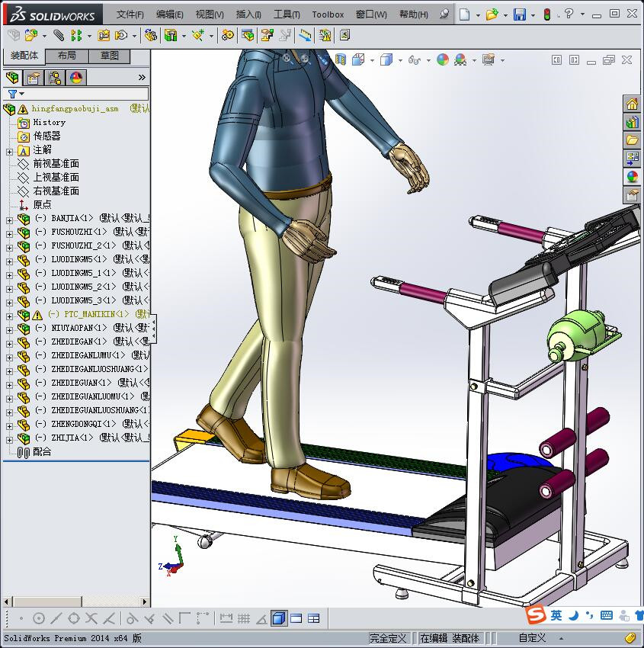Image resolution: width=644 pixels, height=648 pixels.
Task: Open the File Explorer folder icon in task pane
Action: [632, 140]
